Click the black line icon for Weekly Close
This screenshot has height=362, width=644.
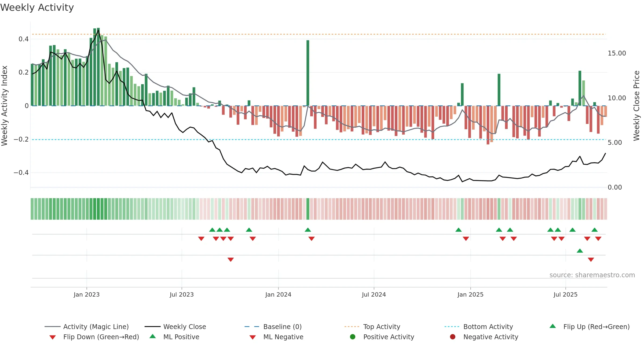pyautogui.click(x=152, y=327)
